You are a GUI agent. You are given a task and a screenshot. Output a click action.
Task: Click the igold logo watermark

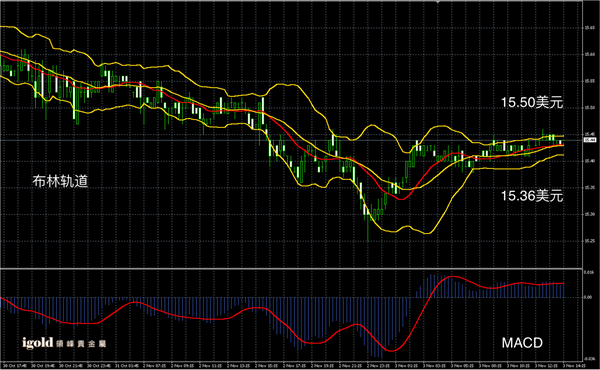point(37,342)
